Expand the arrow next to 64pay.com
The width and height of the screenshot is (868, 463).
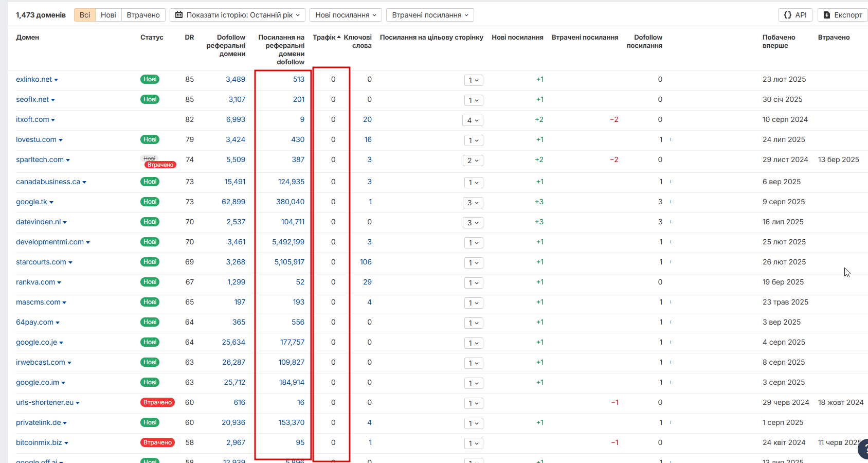58,323
